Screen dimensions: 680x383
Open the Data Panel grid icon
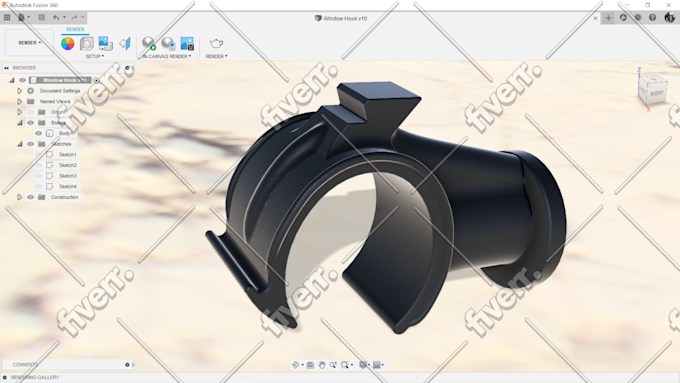point(7,17)
